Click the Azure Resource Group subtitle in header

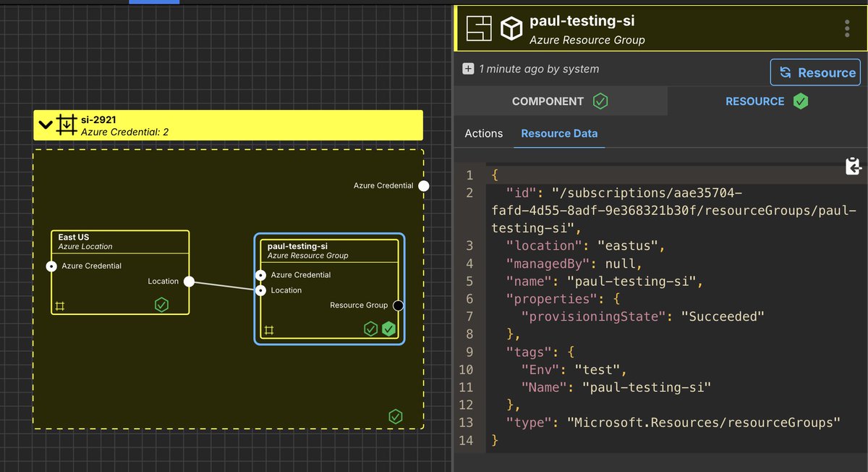(x=587, y=41)
